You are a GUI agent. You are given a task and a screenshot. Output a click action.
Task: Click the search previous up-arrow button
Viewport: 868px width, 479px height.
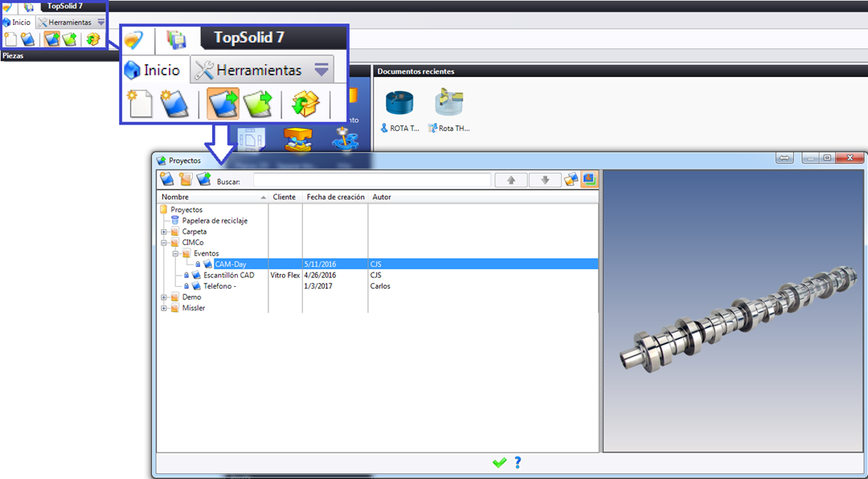coord(511,180)
